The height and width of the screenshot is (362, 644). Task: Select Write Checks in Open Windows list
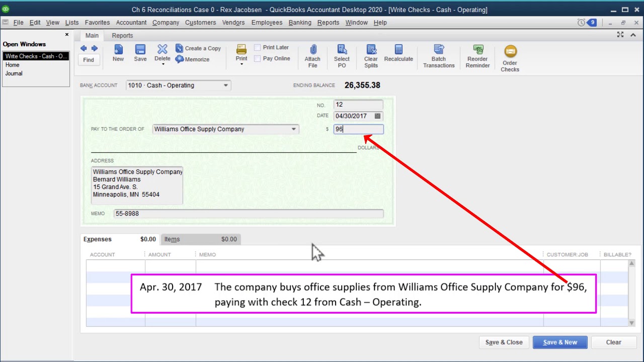[x=36, y=56]
